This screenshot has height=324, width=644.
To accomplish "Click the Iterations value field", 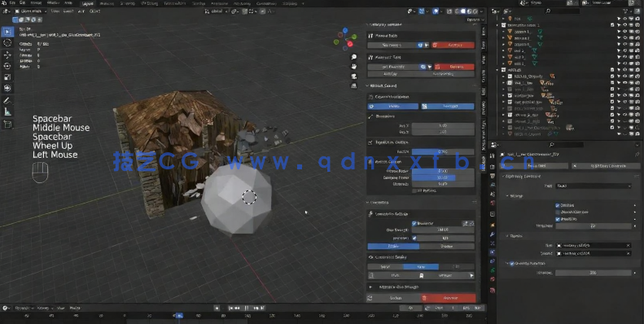I will [x=593, y=273].
